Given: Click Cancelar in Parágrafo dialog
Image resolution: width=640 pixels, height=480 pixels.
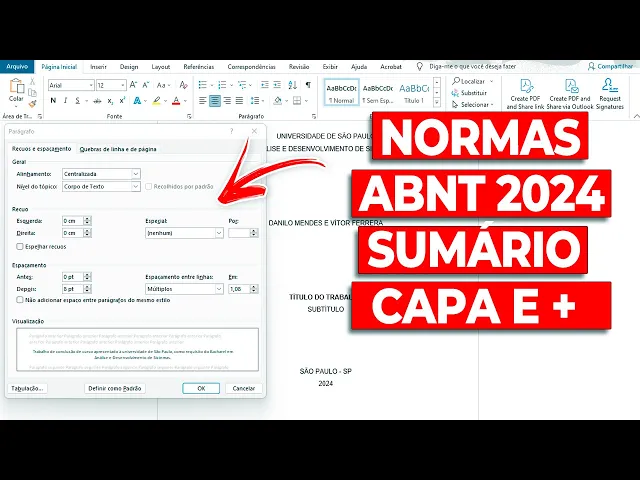Looking at the screenshot, I should coord(244,388).
